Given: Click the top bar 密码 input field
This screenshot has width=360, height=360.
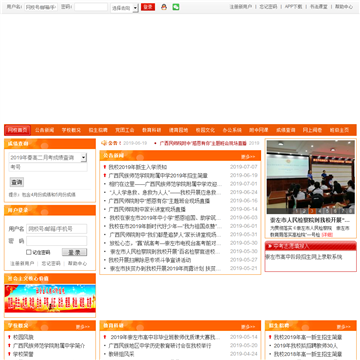Looking at the screenshot, I should point(91,7).
